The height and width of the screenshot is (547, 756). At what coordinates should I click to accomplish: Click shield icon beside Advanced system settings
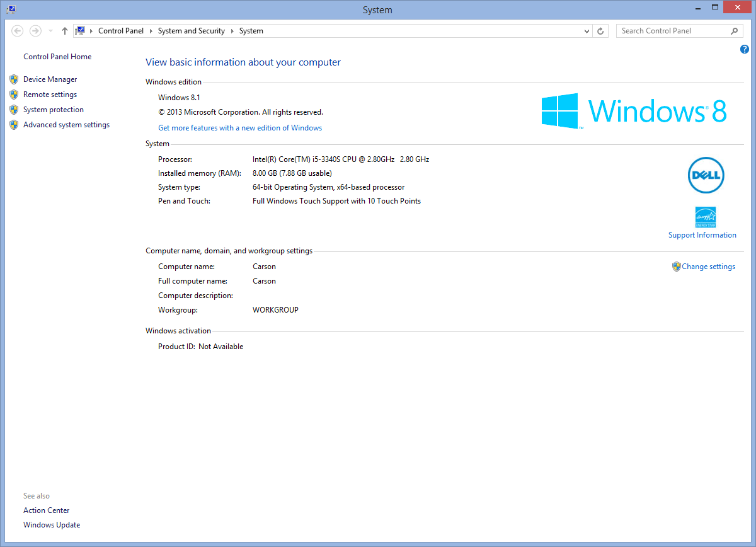[14, 125]
